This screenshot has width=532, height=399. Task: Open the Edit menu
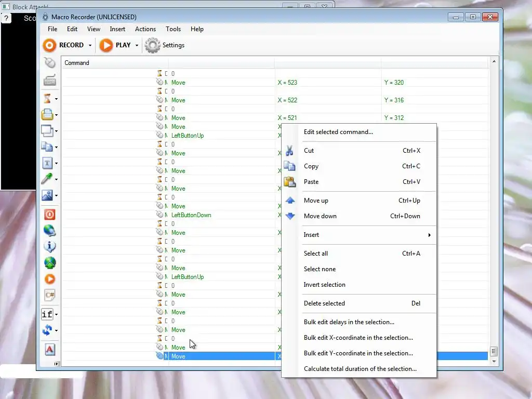click(72, 29)
